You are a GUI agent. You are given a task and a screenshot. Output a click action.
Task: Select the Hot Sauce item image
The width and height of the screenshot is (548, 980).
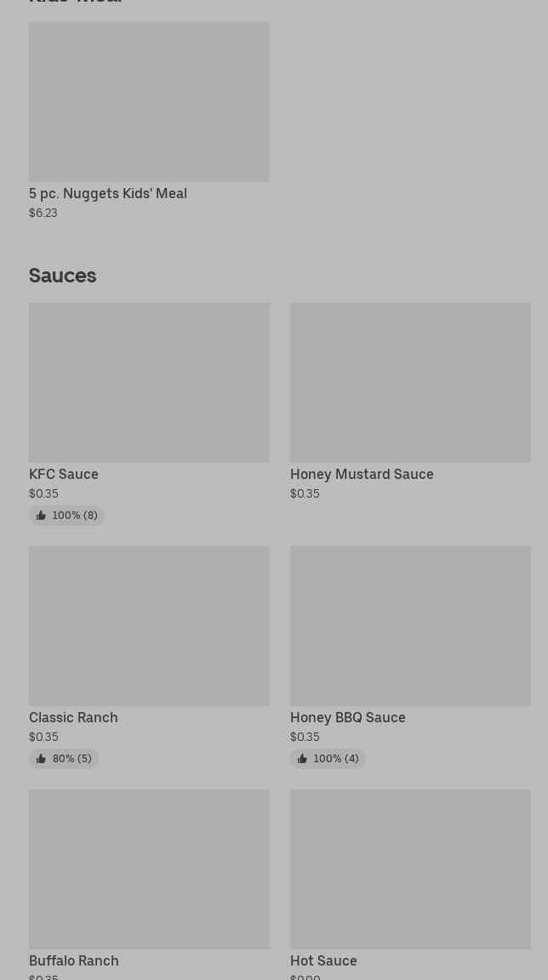[x=410, y=869]
